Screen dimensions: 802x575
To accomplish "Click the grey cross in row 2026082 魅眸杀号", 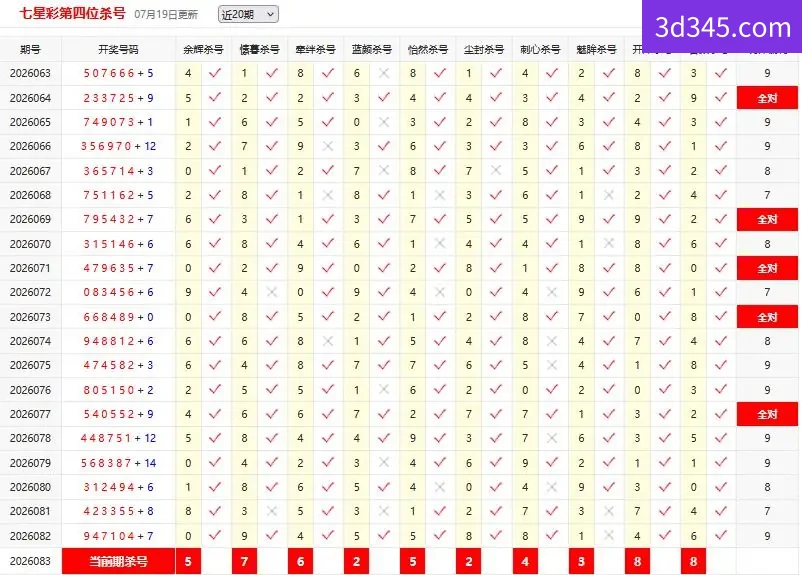I will point(609,536).
